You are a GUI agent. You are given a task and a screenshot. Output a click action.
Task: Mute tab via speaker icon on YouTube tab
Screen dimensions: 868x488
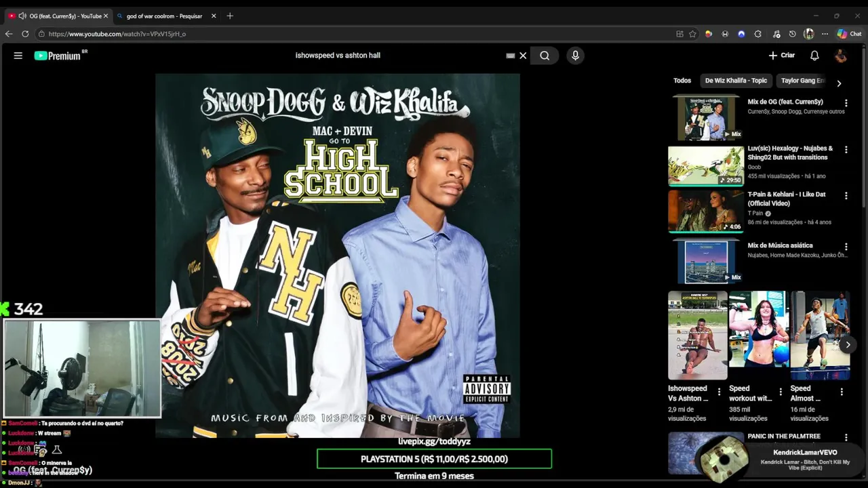[x=22, y=16]
